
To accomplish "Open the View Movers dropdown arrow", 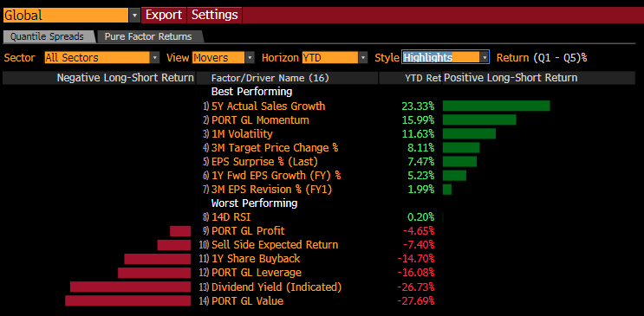I will pyautogui.click(x=250, y=57).
